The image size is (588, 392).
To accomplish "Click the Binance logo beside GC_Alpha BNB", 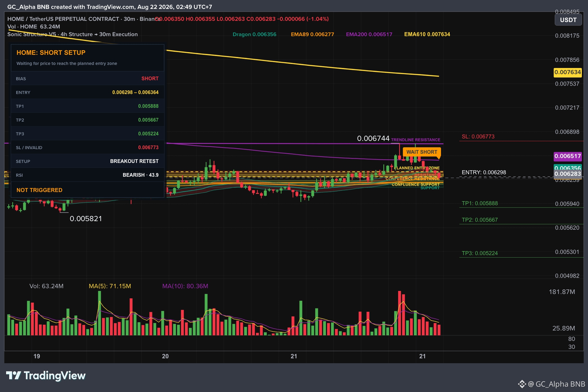I will [x=522, y=384].
